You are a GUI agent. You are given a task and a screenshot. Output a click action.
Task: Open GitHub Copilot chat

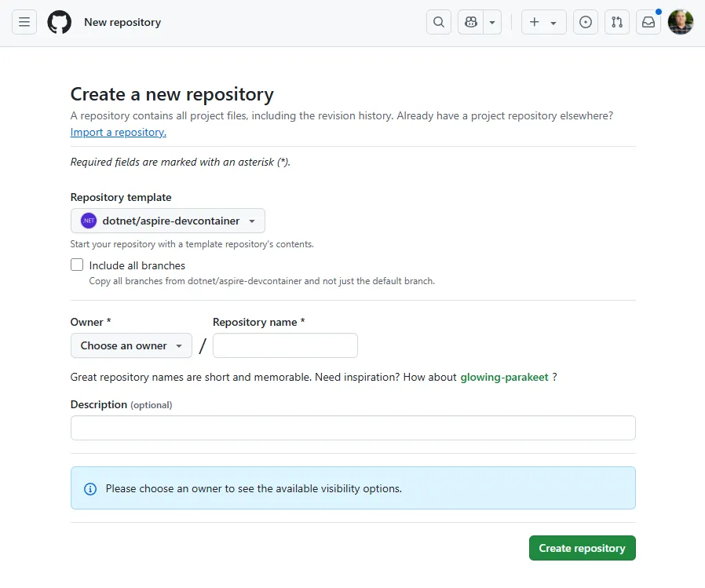pos(472,22)
